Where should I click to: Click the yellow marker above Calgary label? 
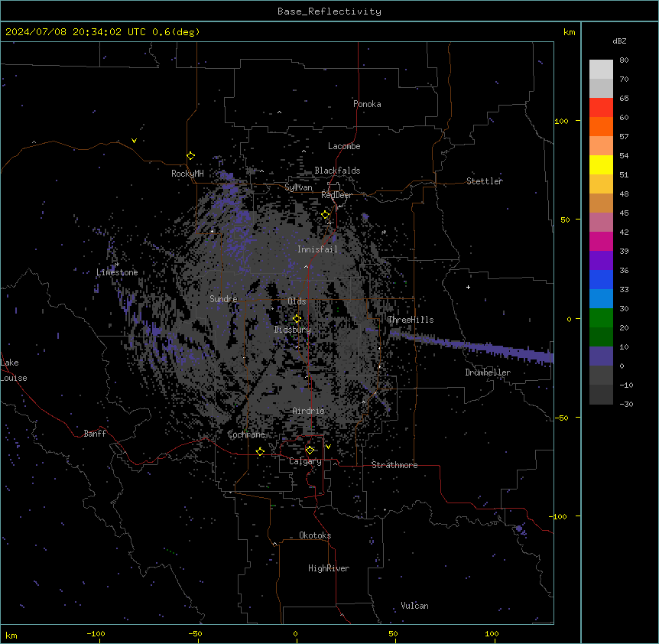(310, 450)
